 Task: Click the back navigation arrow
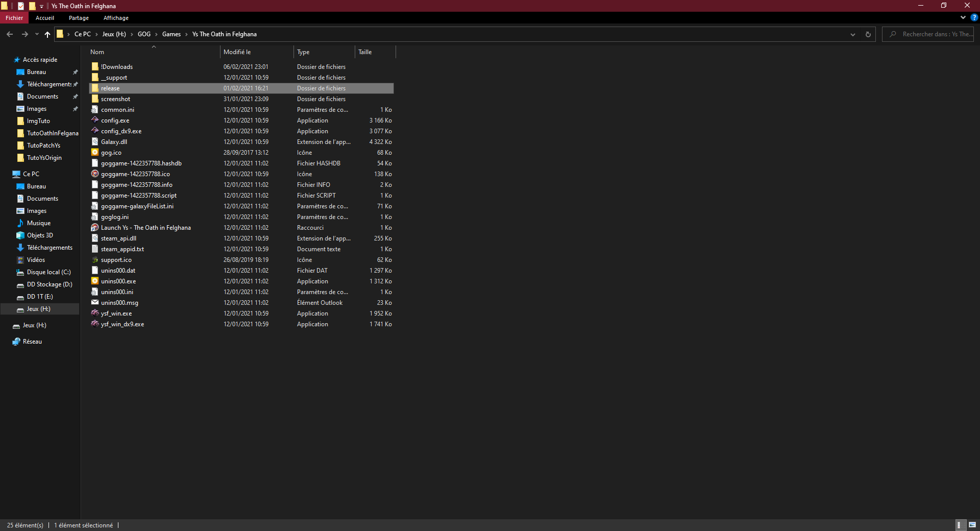tap(10, 34)
